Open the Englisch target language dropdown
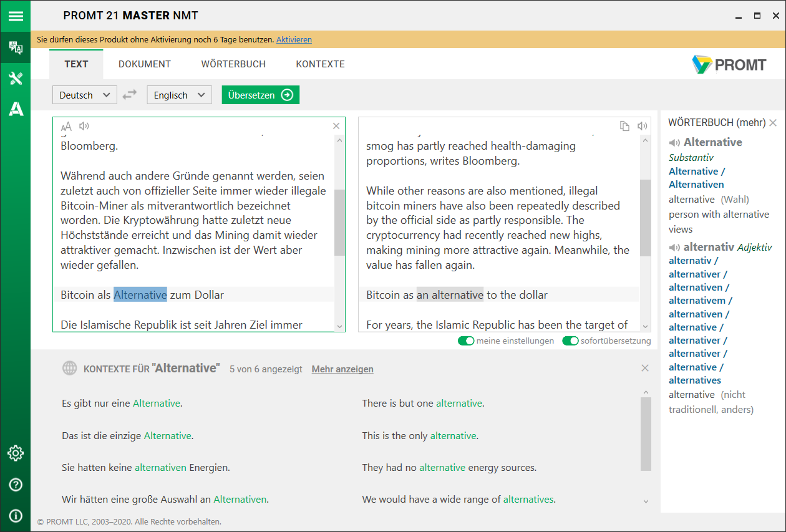 click(x=179, y=95)
